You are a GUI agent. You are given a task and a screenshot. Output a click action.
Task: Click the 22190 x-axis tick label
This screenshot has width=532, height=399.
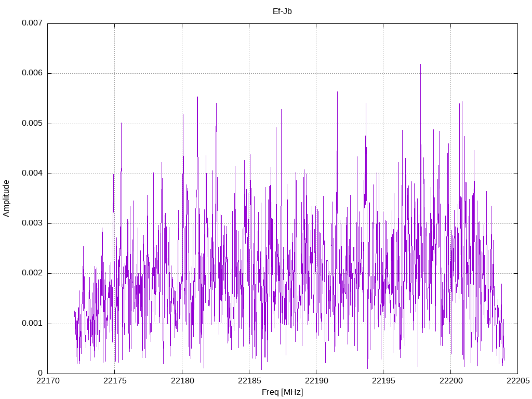(316, 381)
